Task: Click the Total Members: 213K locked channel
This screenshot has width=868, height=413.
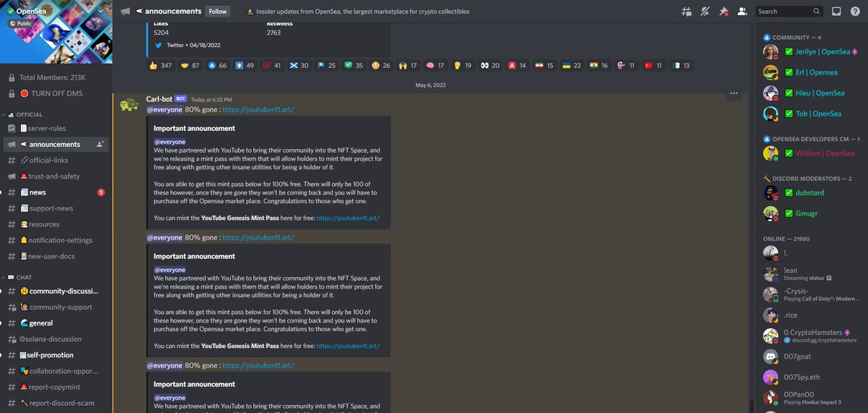Action: (x=56, y=77)
